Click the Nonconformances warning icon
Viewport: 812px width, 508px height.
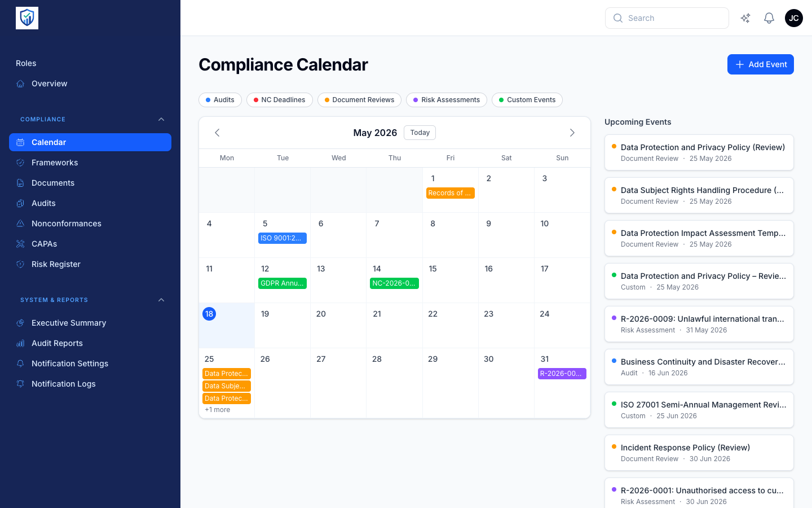[20, 224]
